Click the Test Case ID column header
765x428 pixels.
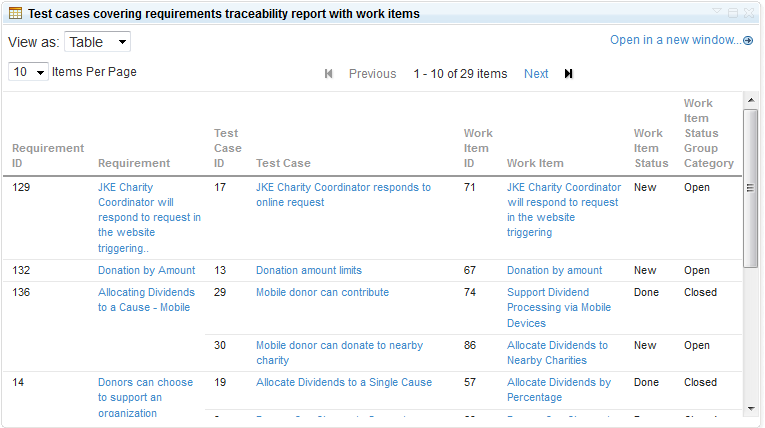tap(227, 148)
